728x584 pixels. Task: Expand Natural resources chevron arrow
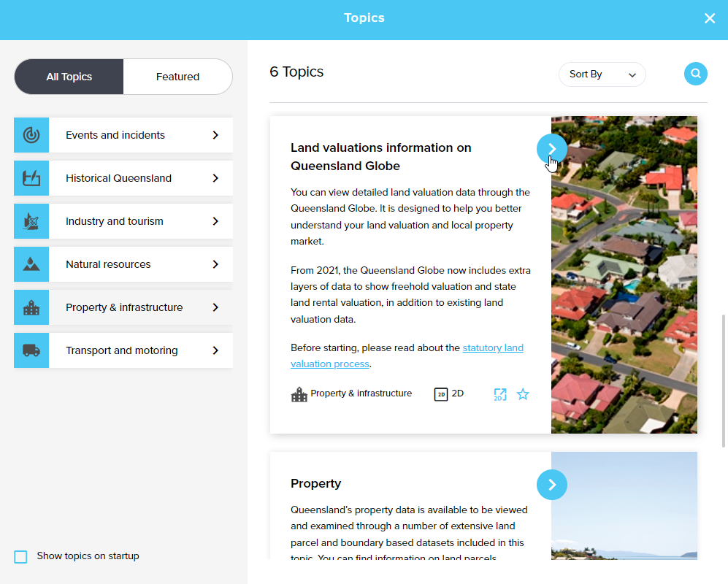(215, 264)
